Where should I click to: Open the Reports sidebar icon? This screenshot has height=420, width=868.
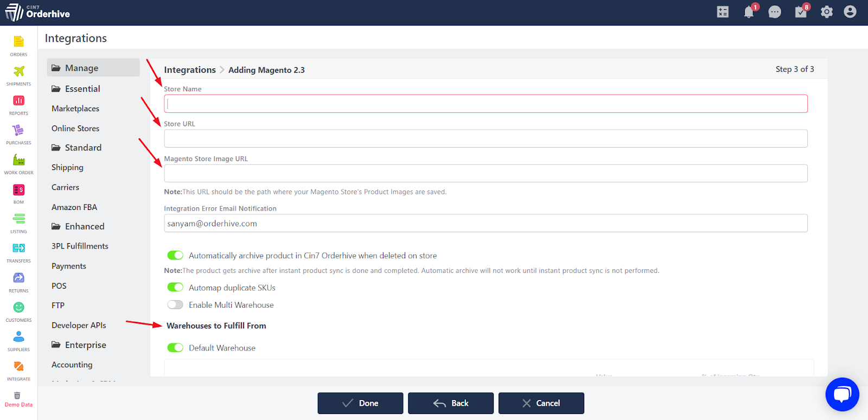[18, 100]
